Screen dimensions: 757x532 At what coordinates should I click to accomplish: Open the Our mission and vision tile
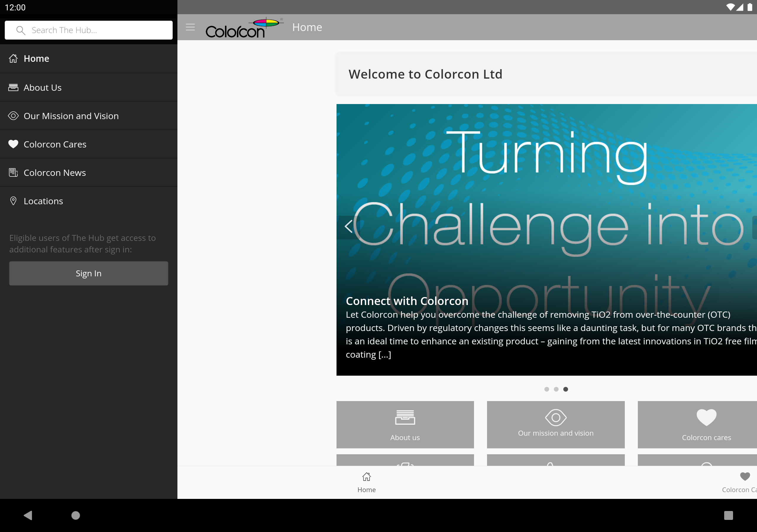(x=556, y=424)
